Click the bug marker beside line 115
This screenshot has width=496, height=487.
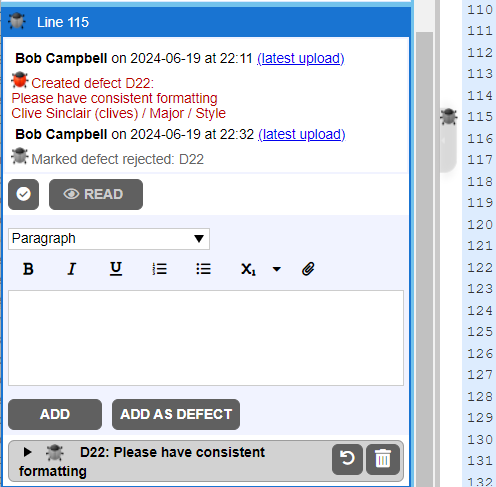point(448,117)
